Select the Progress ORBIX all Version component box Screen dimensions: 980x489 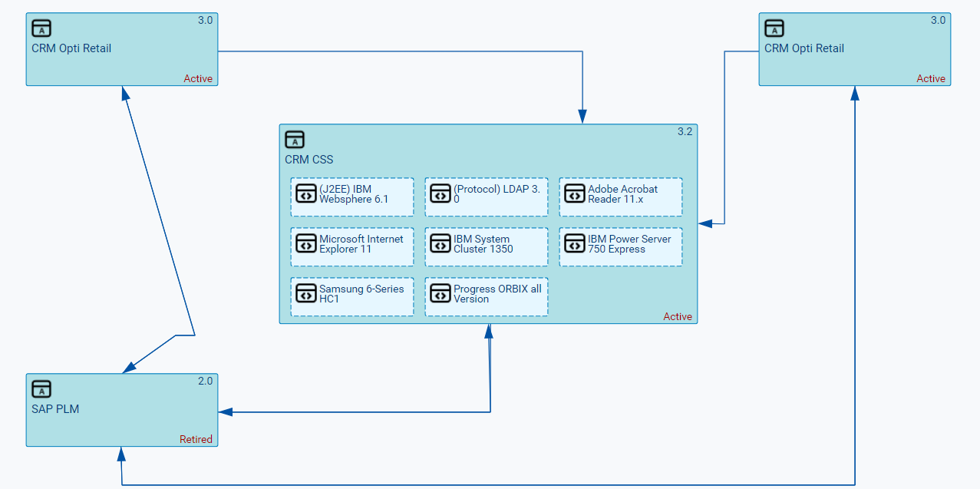coord(486,296)
